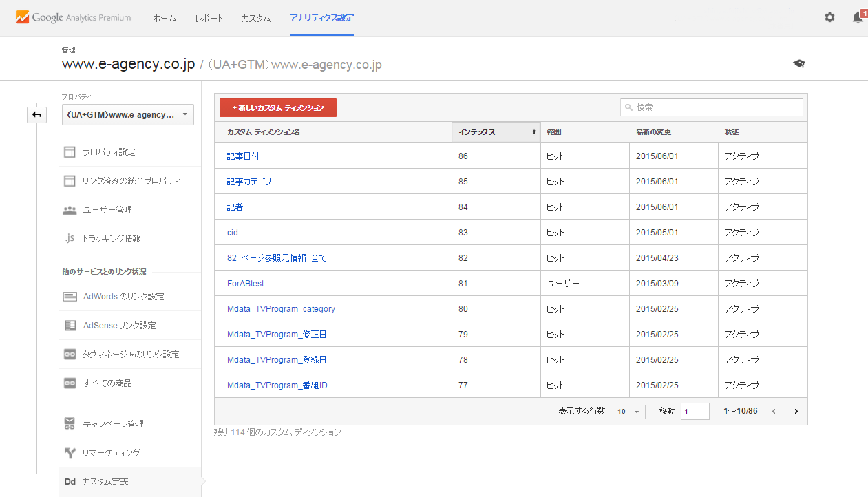Click the graduation cap education icon
The image size is (868, 497).
(x=799, y=63)
